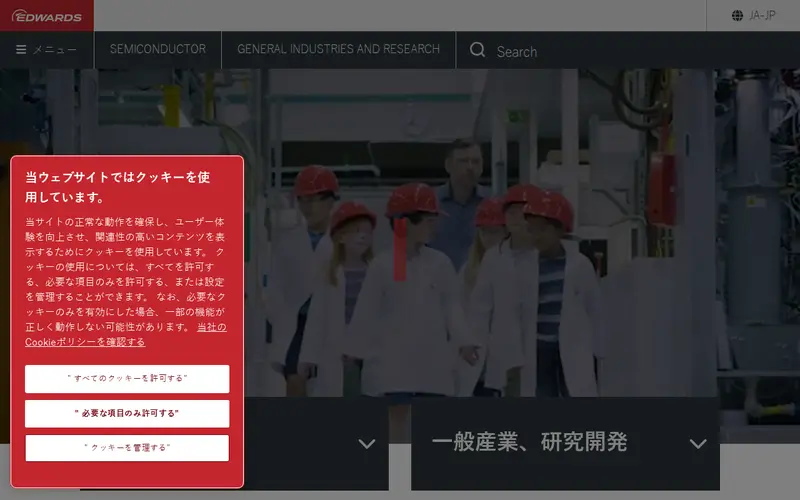
Task: Select the JA-JP language selector
Action: click(754, 15)
